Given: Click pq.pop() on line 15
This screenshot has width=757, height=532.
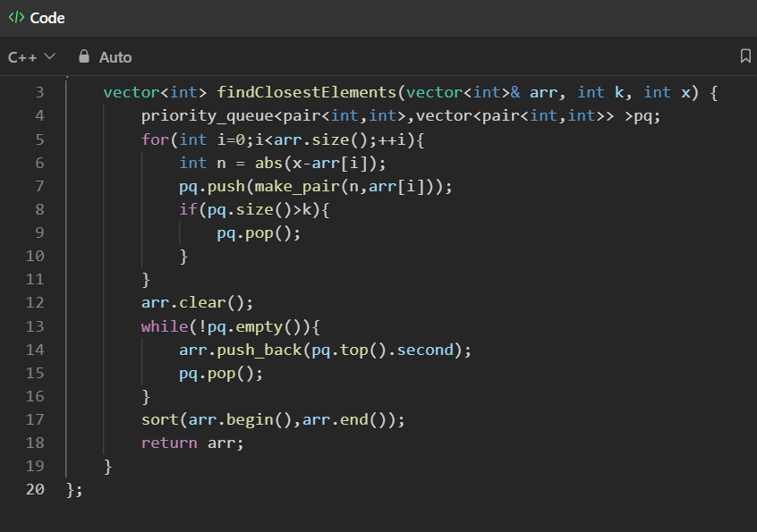Looking at the screenshot, I should 221,374.
